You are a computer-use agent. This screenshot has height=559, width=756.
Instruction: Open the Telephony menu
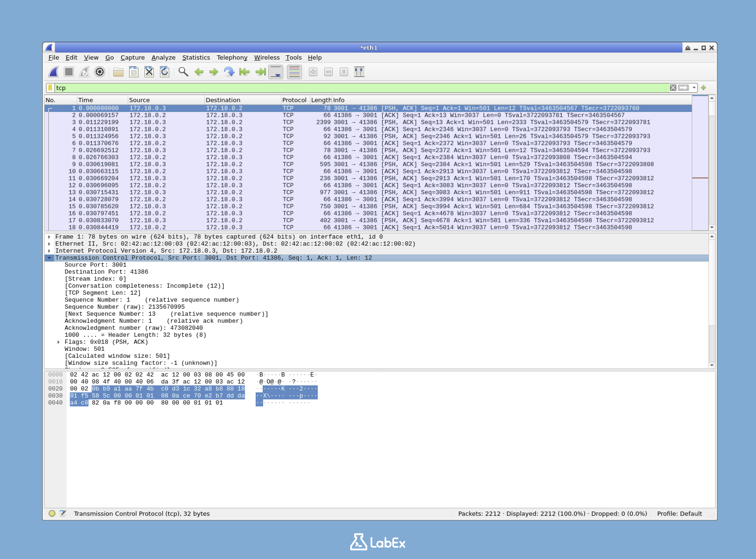[x=232, y=57]
